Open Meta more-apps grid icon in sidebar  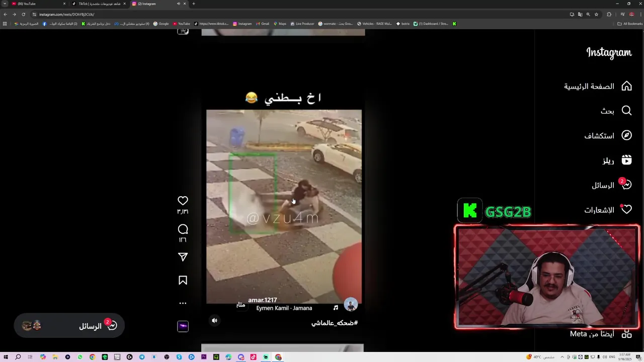626,334
